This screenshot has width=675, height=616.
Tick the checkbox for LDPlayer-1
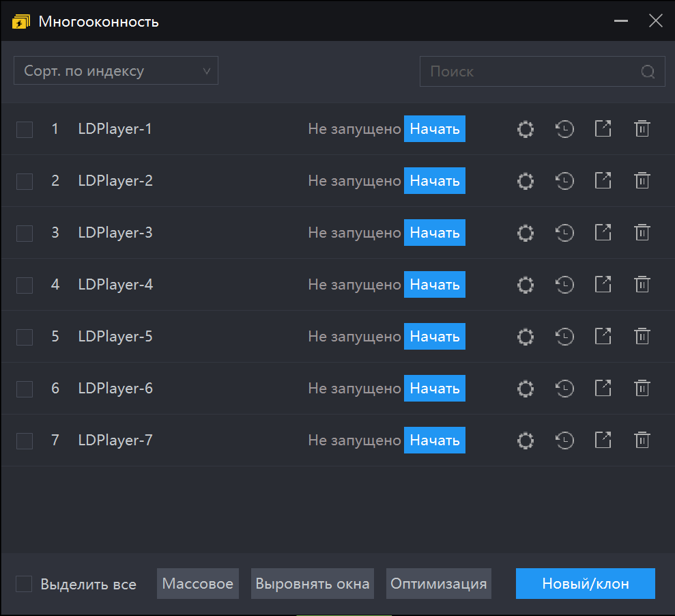(x=25, y=130)
